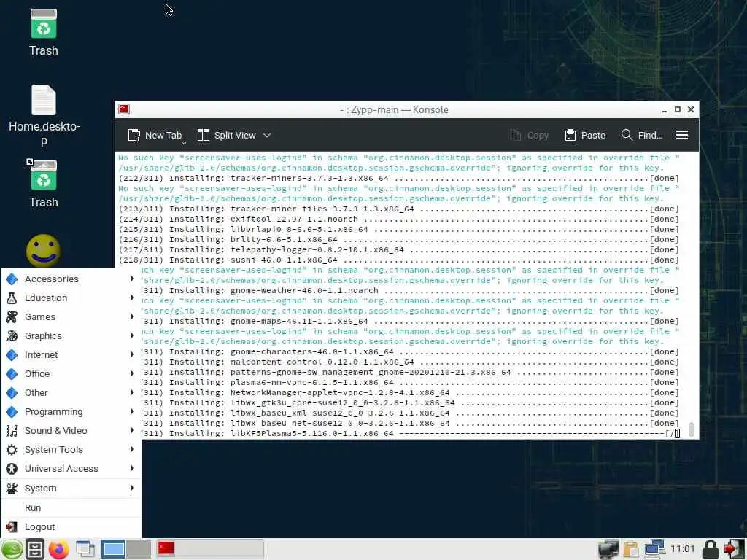Switch to the second workspace in pager
The height and width of the screenshot is (560, 747).
click(139, 550)
